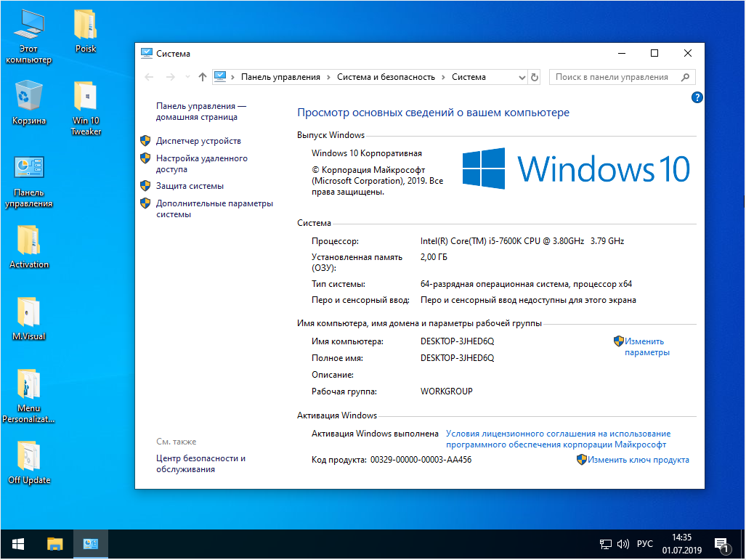
Task: Activate the Control Panel taskbar button
Action: [x=90, y=544]
